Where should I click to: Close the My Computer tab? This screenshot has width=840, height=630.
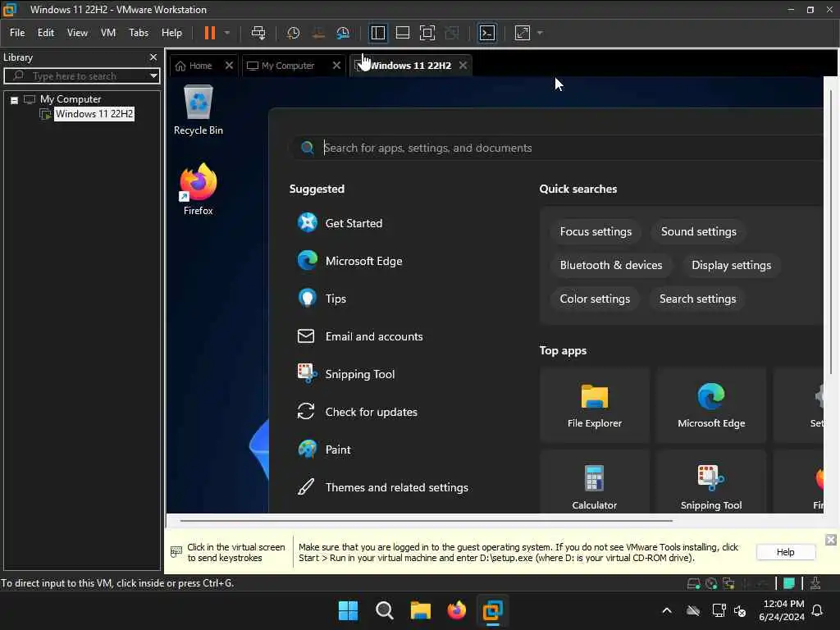click(336, 66)
